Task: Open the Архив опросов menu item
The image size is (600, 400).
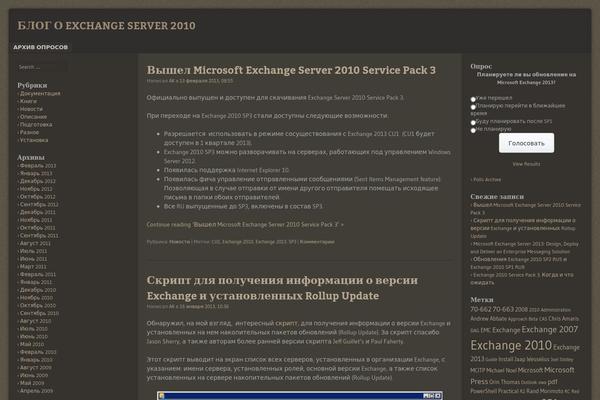Action: coord(41,47)
